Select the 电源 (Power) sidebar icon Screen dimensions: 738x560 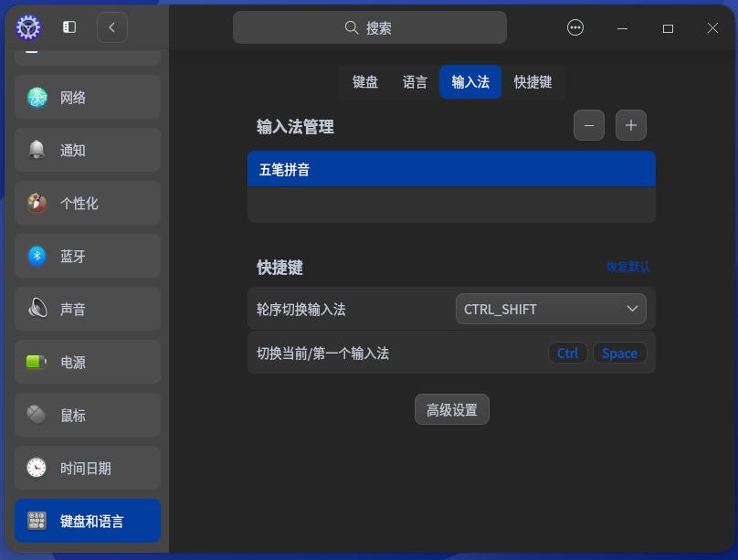(37, 362)
